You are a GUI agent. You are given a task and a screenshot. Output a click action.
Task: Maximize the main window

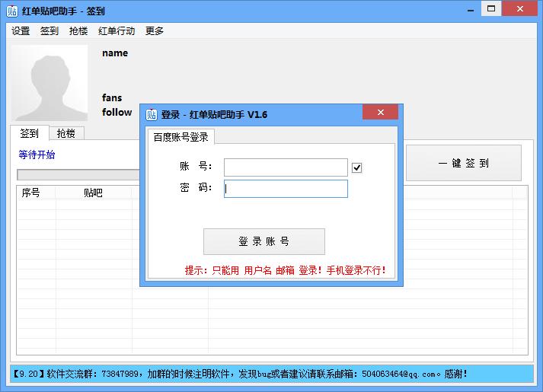point(491,8)
